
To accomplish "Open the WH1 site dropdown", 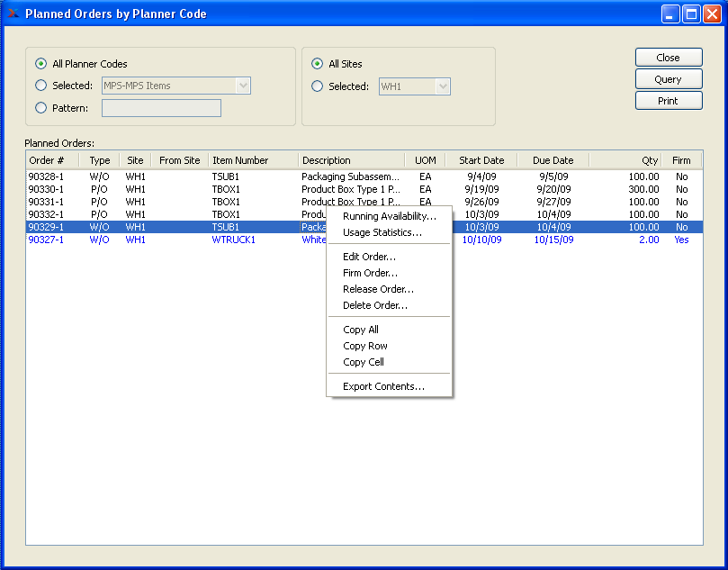I will (442, 86).
